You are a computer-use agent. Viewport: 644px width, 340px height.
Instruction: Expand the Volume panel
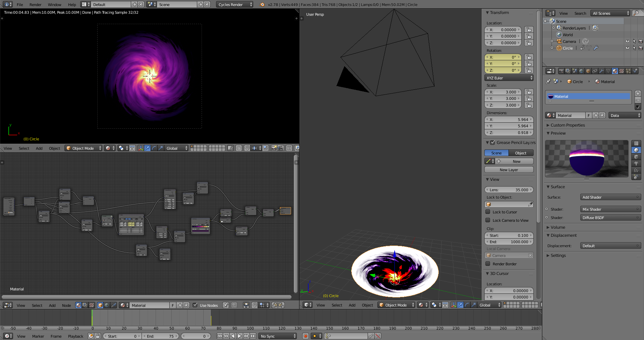point(557,227)
